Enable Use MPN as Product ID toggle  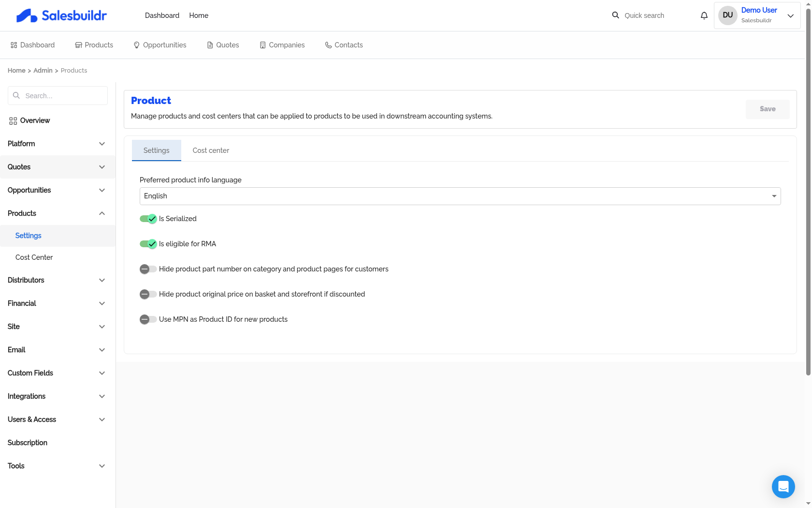[148, 319]
